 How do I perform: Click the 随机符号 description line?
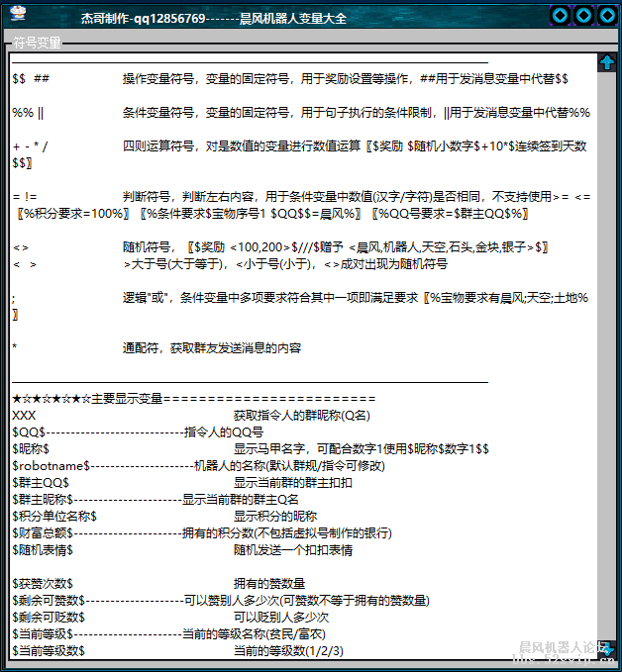tap(336, 247)
